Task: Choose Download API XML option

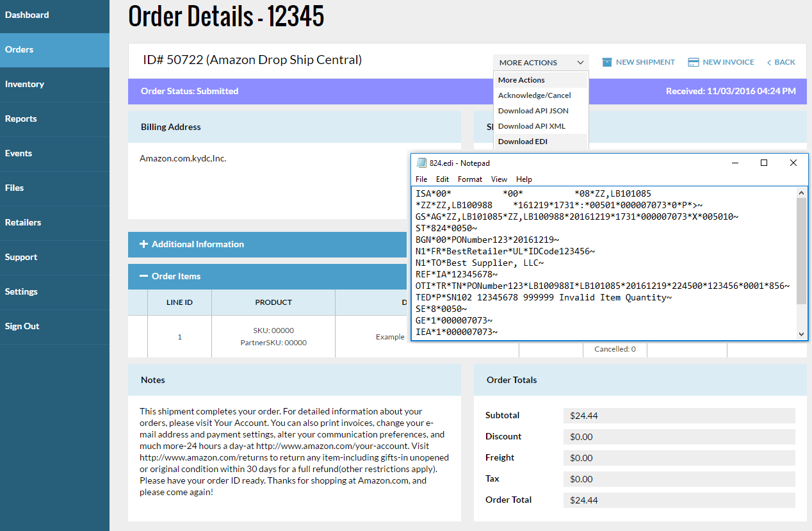Action: click(x=540, y=126)
